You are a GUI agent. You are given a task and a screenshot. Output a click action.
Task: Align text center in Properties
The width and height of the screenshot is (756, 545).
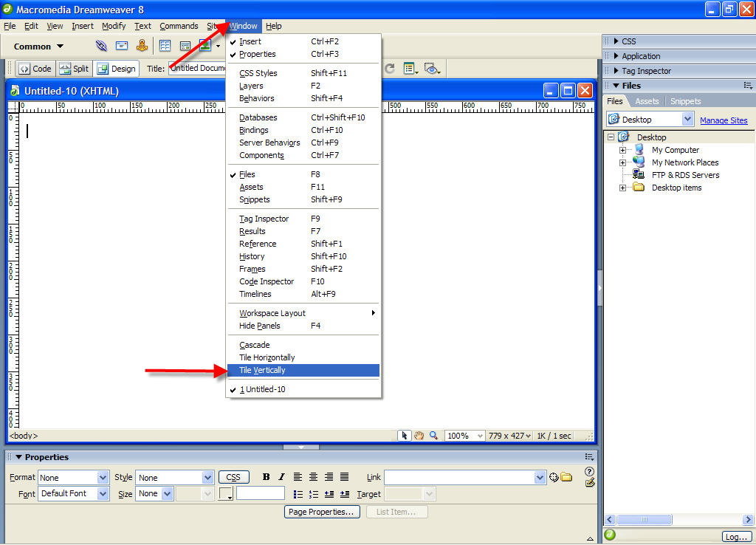(x=313, y=477)
